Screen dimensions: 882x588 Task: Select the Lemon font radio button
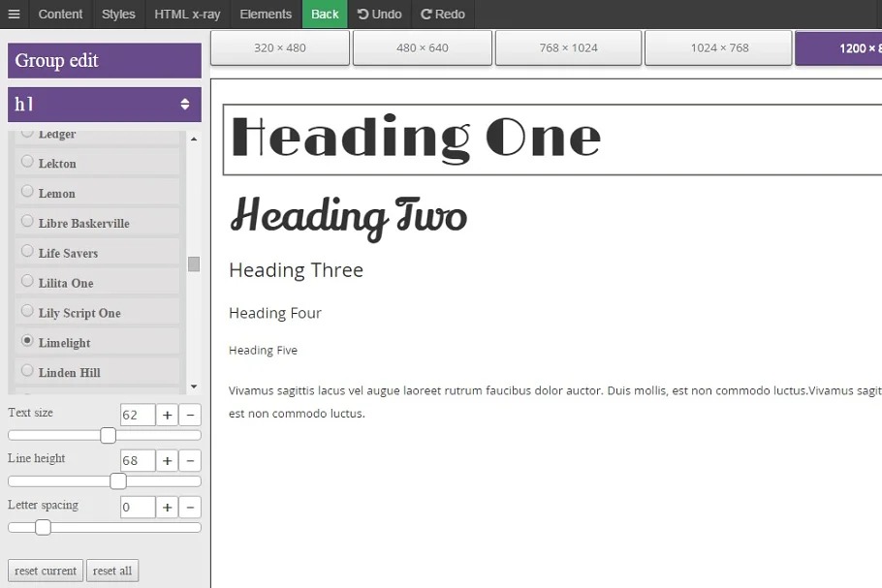point(27,192)
